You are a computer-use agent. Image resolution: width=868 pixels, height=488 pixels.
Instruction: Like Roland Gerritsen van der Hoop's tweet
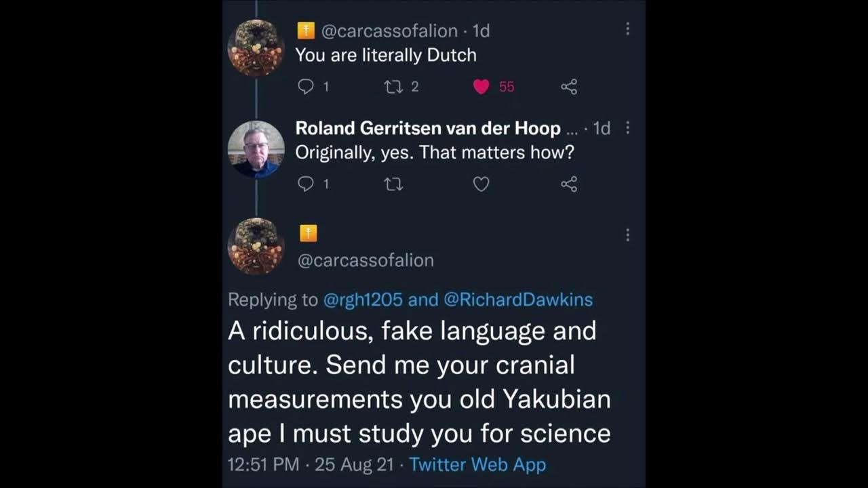481,184
